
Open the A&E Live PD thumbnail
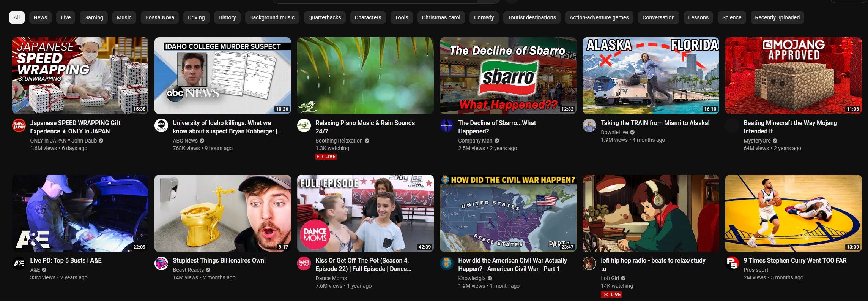pyautogui.click(x=80, y=213)
